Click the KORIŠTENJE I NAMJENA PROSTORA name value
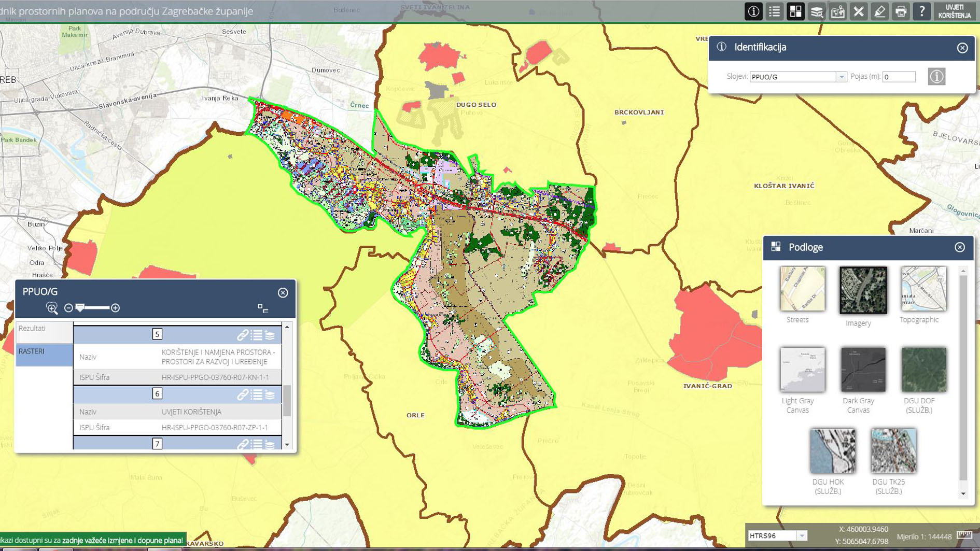 [218, 357]
